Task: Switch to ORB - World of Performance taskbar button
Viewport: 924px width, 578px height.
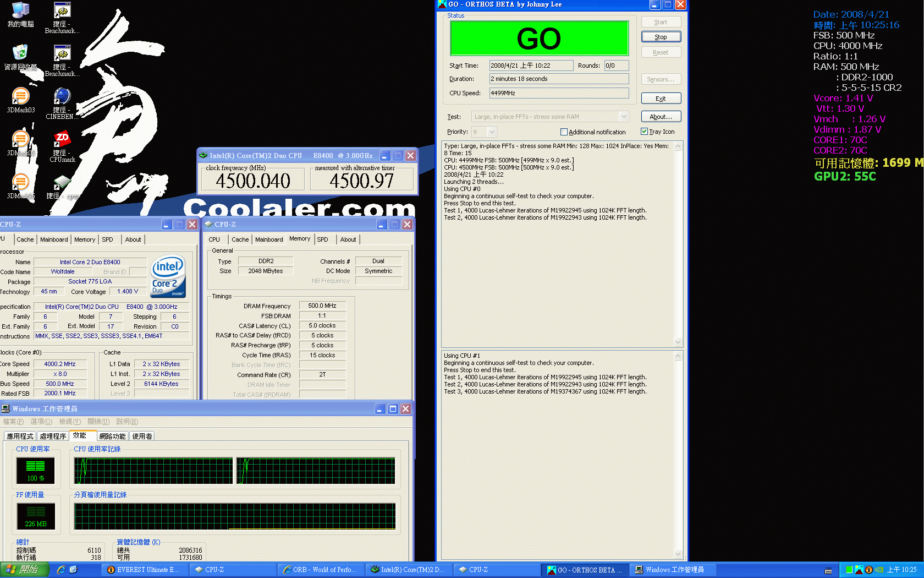Action: (322, 570)
